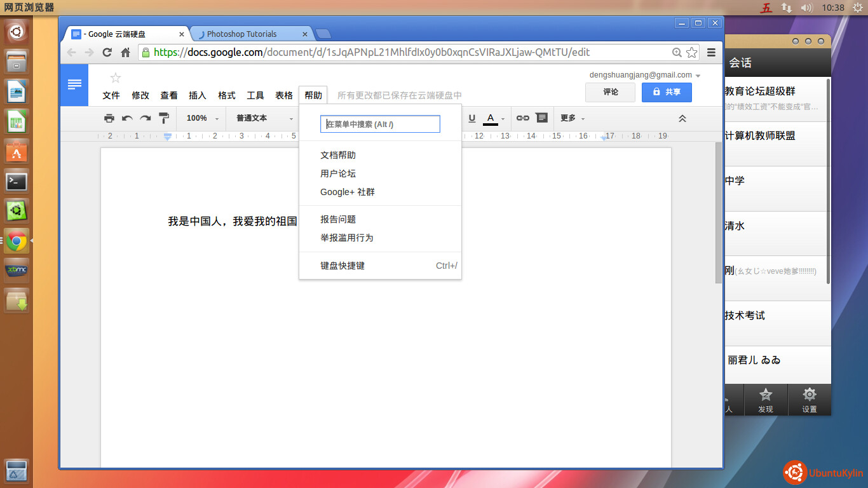The width and height of the screenshot is (868, 488).
Task: Click the 评论 comments button
Action: (x=610, y=92)
